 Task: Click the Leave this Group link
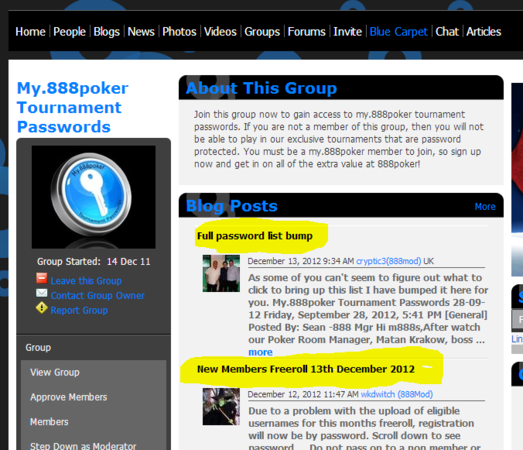click(x=86, y=281)
